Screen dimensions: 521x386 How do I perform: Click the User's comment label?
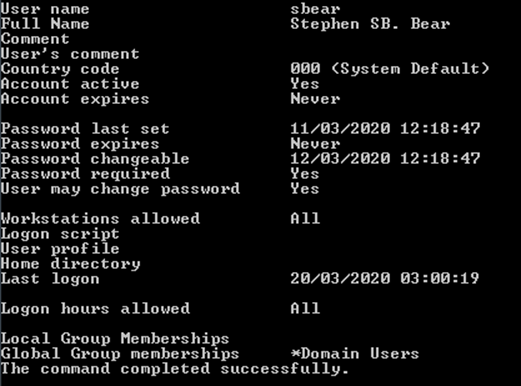(x=70, y=54)
